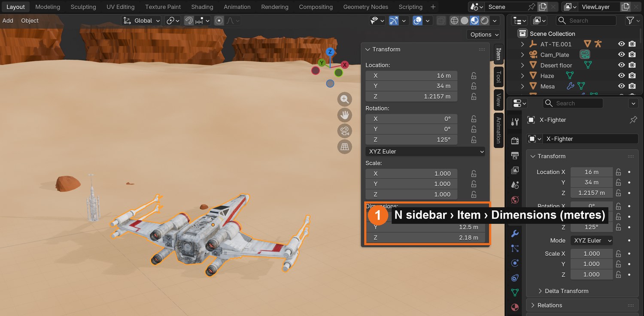Click the sidebar Location Z value field

click(x=411, y=96)
